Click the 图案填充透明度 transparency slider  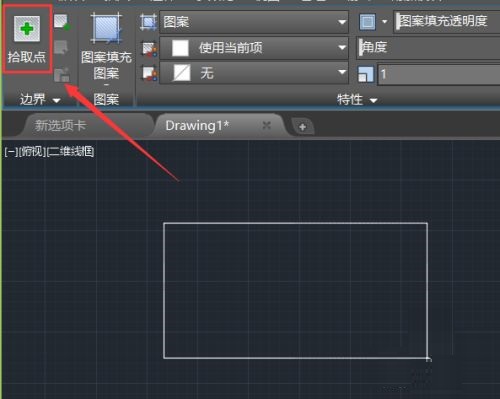pyautogui.click(x=447, y=22)
